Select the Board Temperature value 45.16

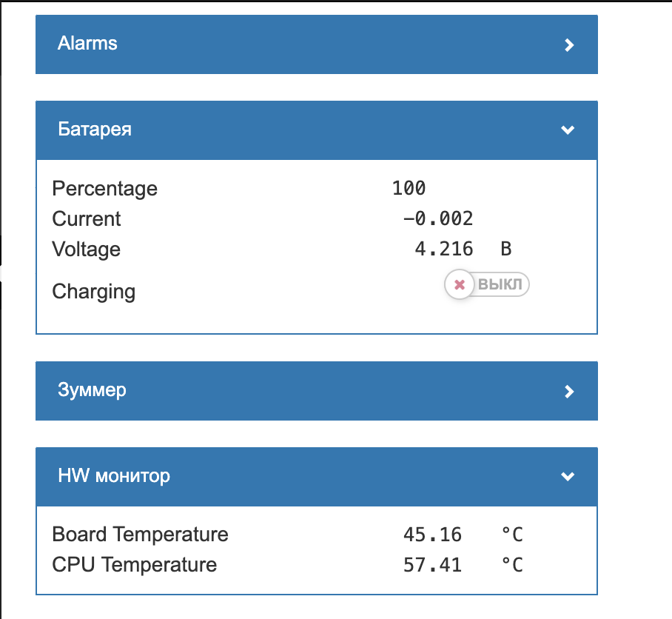[432, 535]
